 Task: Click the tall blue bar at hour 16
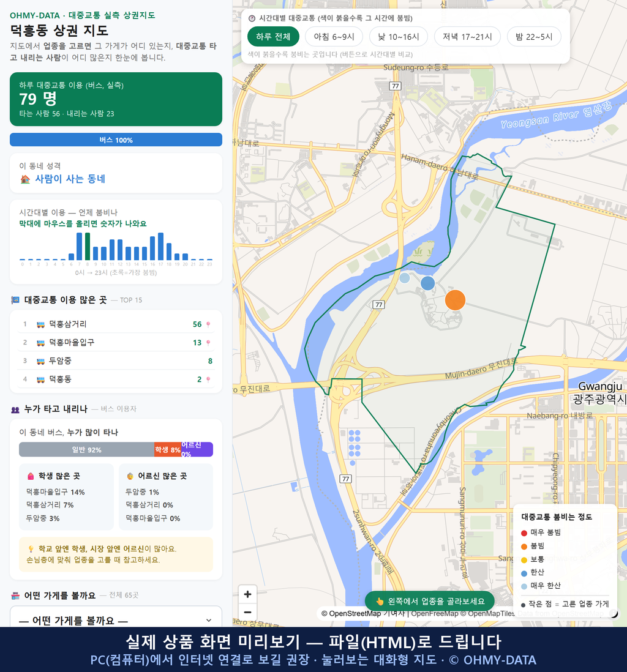click(x=152, y=248)
